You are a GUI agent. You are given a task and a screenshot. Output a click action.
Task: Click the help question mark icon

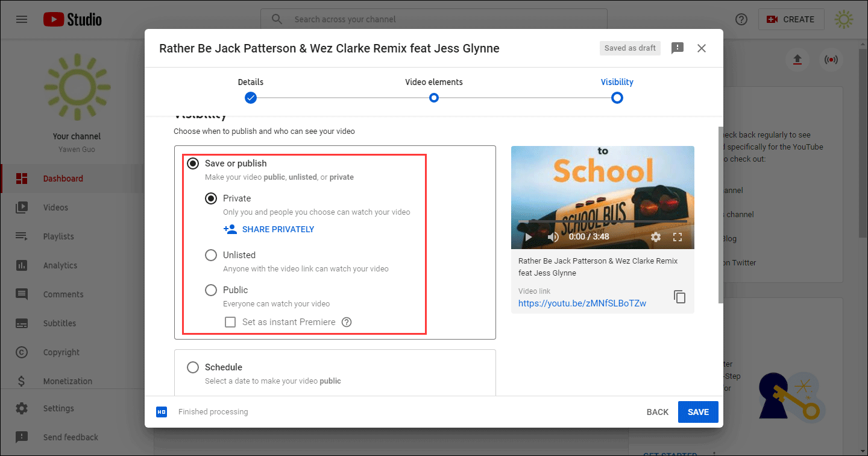point(741,19)
